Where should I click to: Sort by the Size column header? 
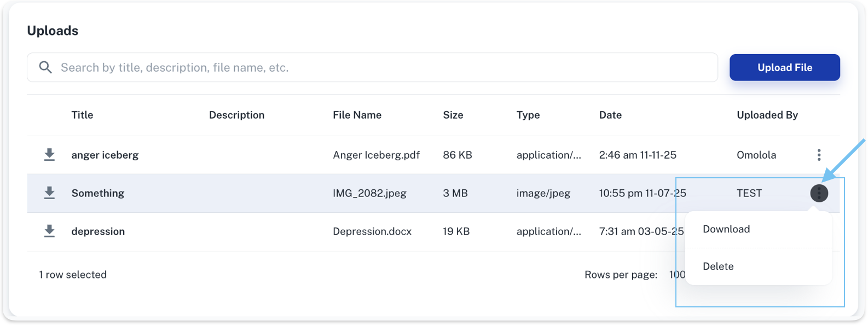point(453,115)
